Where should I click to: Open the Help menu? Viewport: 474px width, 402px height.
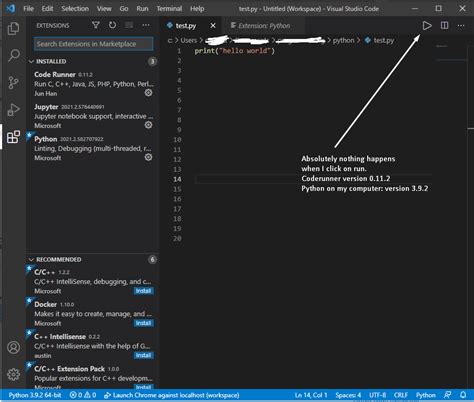point(197,9)
